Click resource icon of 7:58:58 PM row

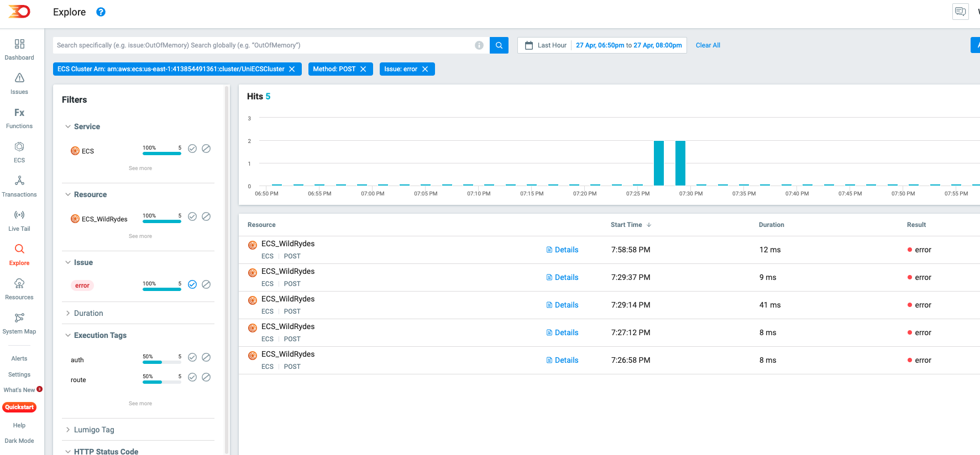point(253,245)
